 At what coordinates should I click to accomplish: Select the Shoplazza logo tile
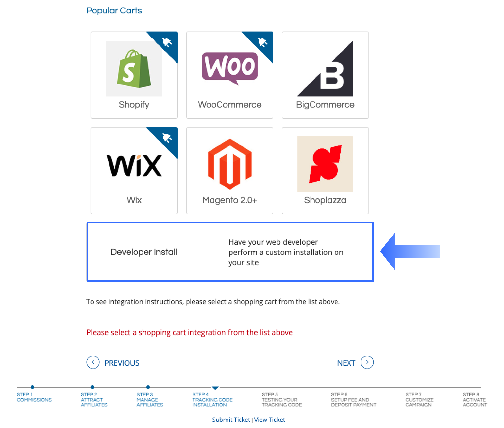click(x=325, y=164)
